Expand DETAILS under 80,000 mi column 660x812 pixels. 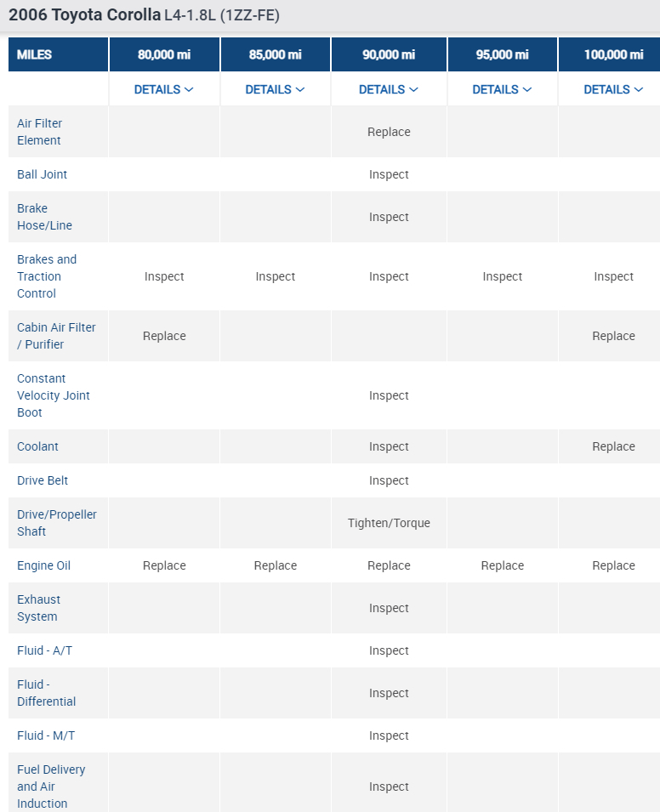click(x=163, y=89)
